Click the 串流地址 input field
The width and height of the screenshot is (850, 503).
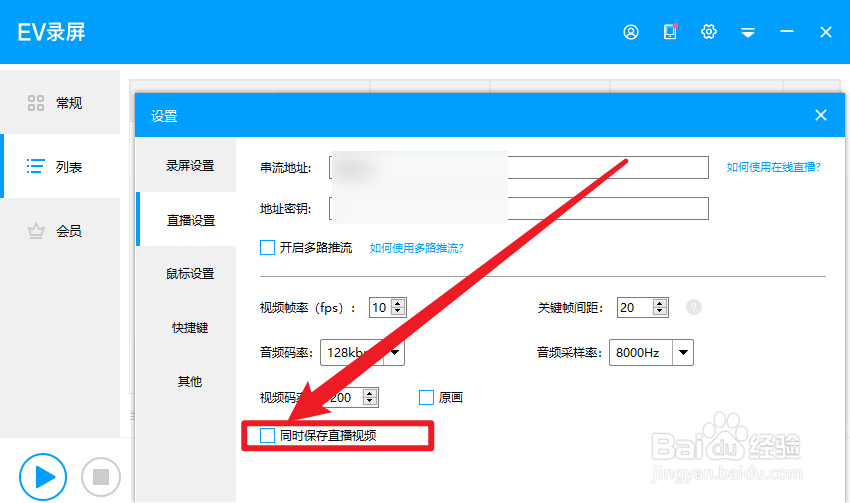[519, 167]
